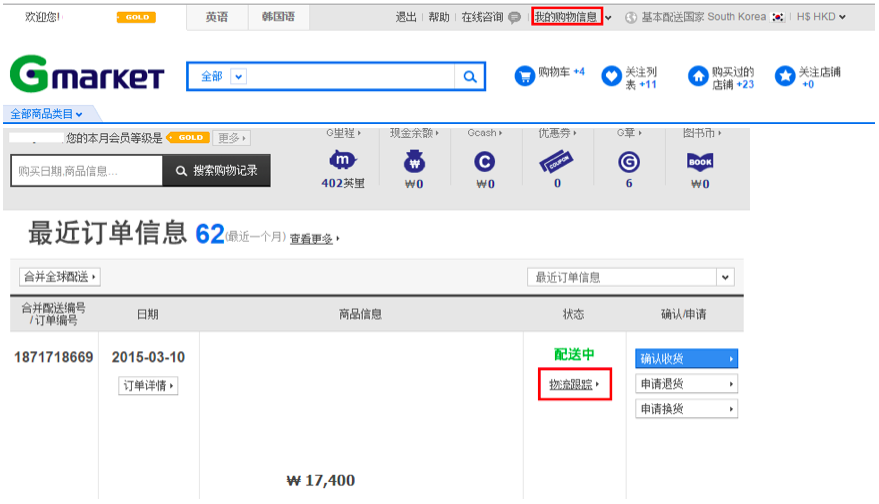Click the purchased stores house icon
The width and height of the screenshot is (879, 504).
pos(698,76)
